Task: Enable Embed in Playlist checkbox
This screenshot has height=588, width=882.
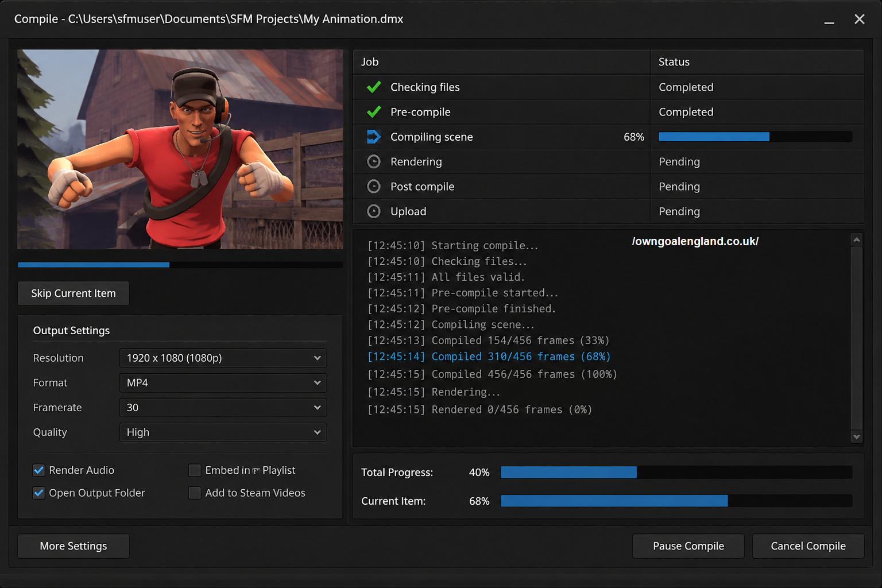Action: 195,470
